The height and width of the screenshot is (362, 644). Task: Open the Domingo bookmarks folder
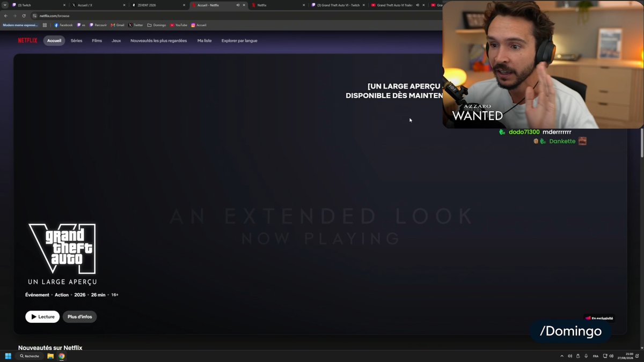tap(157, 25)
